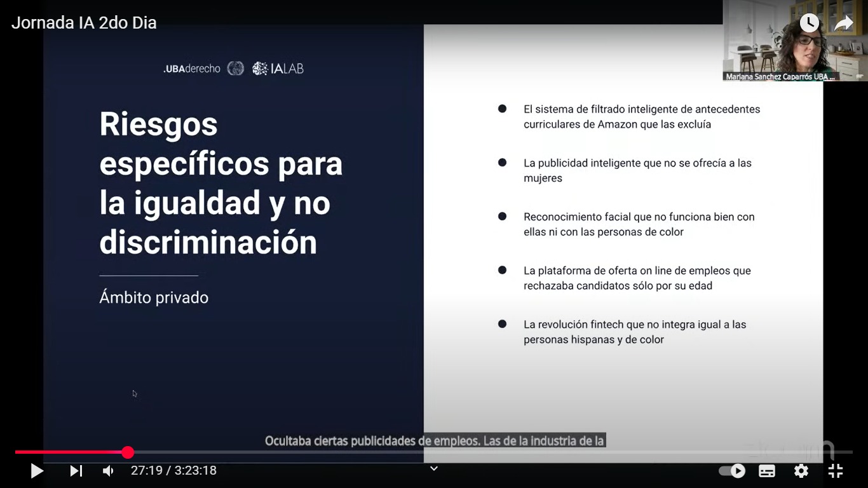868x488 pixels.
Task: Toggle subtitles/closed captions button
Action: [x=767, y=471]
